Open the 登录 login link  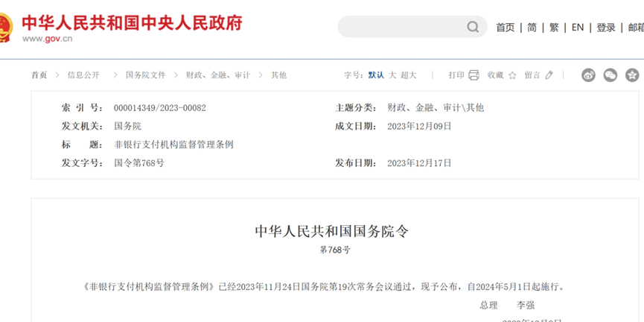point(606,28)
